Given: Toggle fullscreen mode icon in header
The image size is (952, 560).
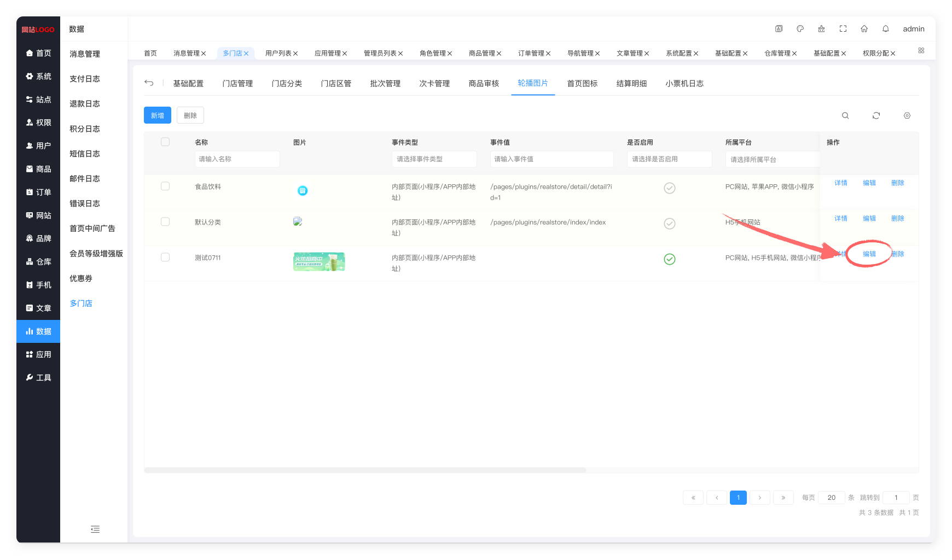Looking at the screenshot, I should pyautogui.click(x=843, y=29).
